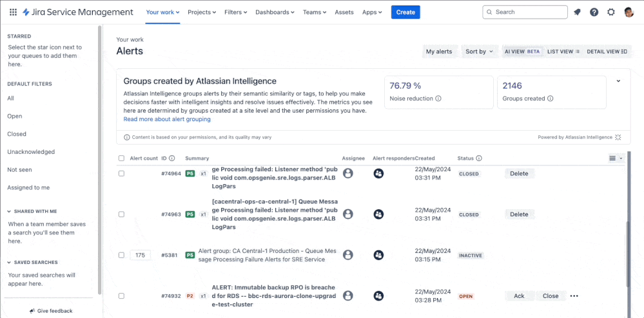
Task: Select checkbox for alert #74932
Action: point(121,296)
